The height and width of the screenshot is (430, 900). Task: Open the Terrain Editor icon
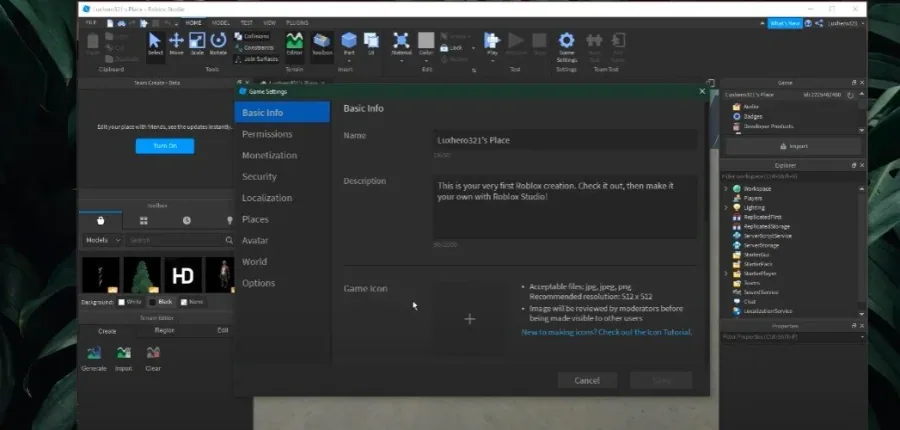point(294,44)
